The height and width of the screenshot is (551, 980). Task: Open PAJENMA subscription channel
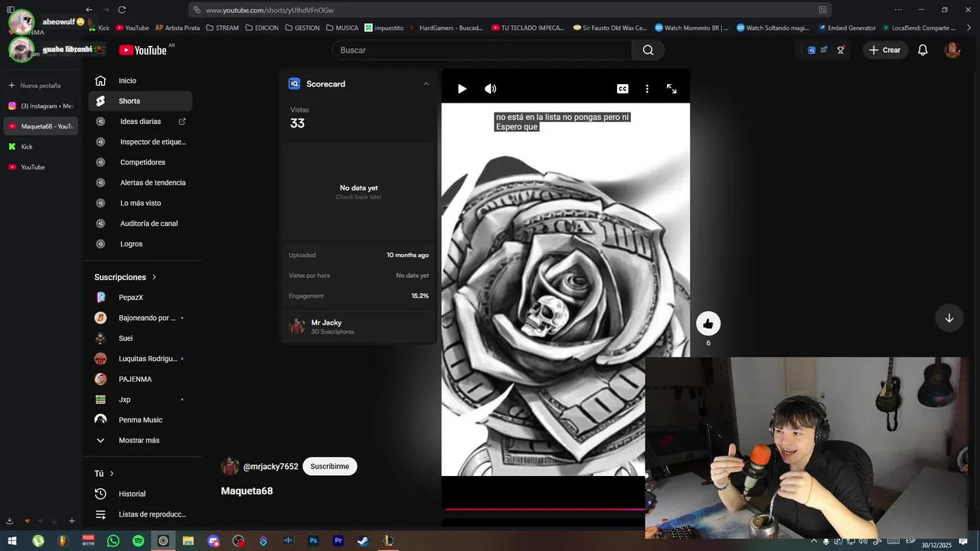click(140, 379)
